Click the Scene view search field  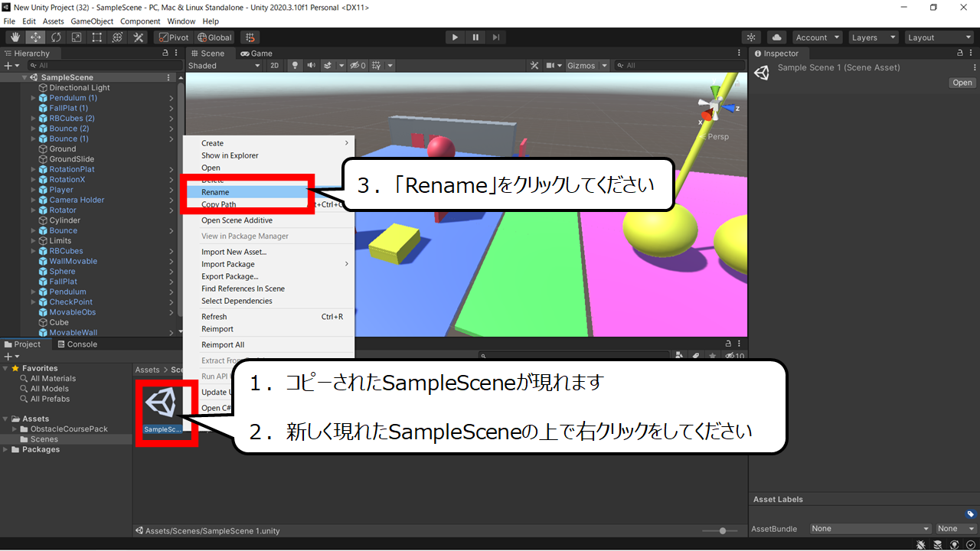click(x=679, y=66)
